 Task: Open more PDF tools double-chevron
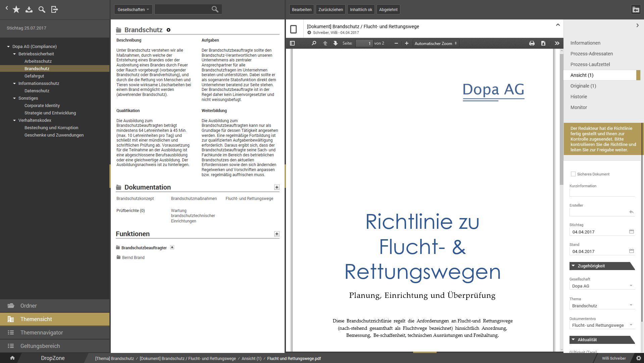pos(557,43)
